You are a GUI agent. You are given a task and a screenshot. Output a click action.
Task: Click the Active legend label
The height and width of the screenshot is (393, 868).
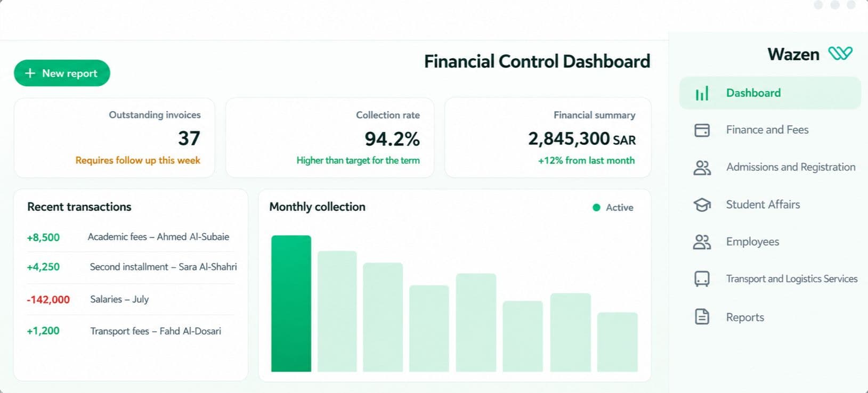[620, 208]
